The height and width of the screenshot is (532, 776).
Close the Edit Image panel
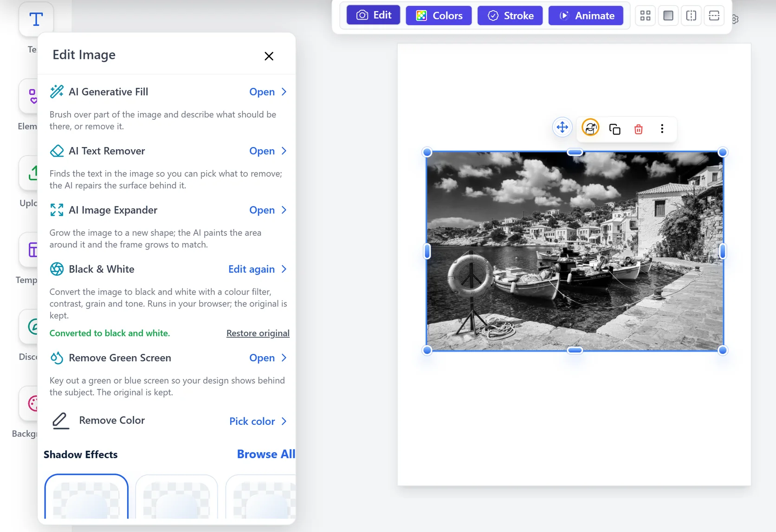coord(269,56)
